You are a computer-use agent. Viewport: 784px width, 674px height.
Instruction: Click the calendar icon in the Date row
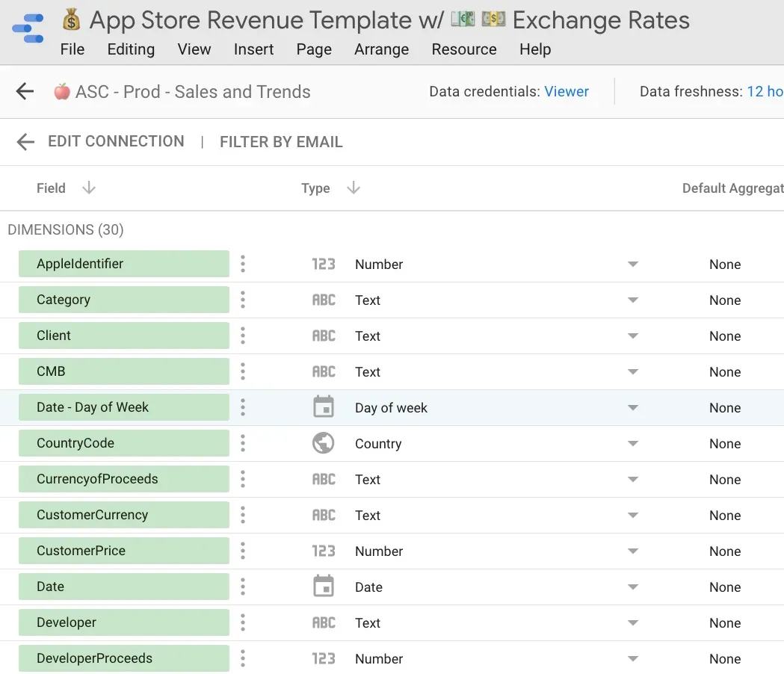tap(324, 586)
